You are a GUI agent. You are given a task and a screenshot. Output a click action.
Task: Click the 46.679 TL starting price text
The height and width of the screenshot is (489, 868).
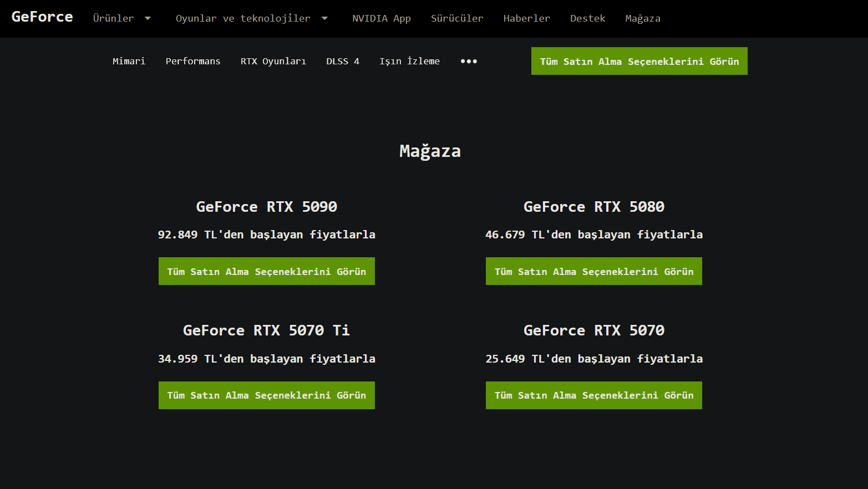[x=594, y=235]
